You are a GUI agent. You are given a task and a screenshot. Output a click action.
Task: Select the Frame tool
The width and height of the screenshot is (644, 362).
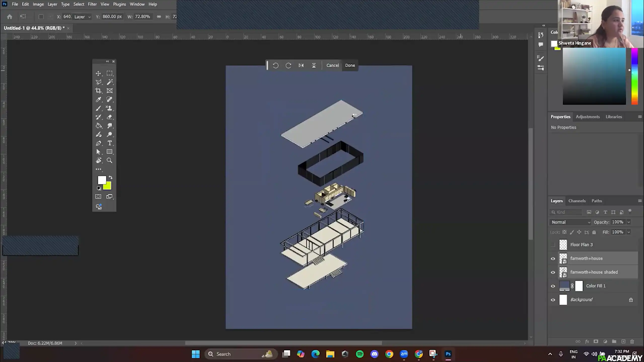(x=109, y=91)
